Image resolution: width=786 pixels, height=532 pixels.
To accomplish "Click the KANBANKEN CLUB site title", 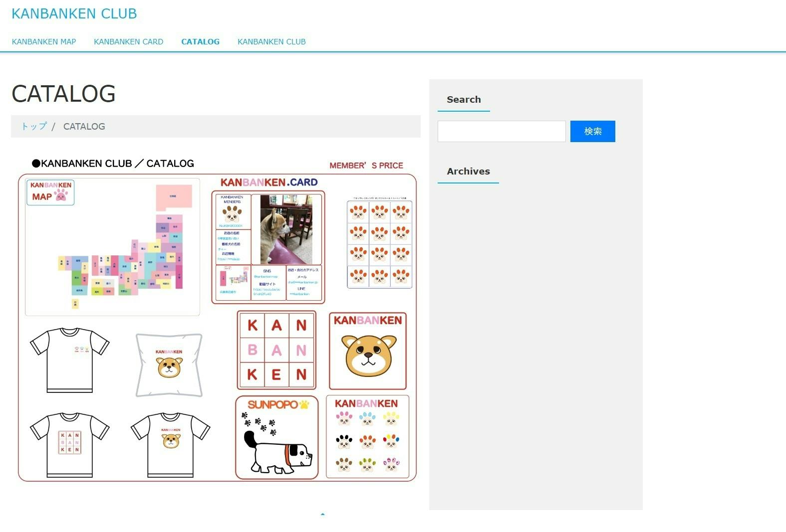I will coord(74,13).
